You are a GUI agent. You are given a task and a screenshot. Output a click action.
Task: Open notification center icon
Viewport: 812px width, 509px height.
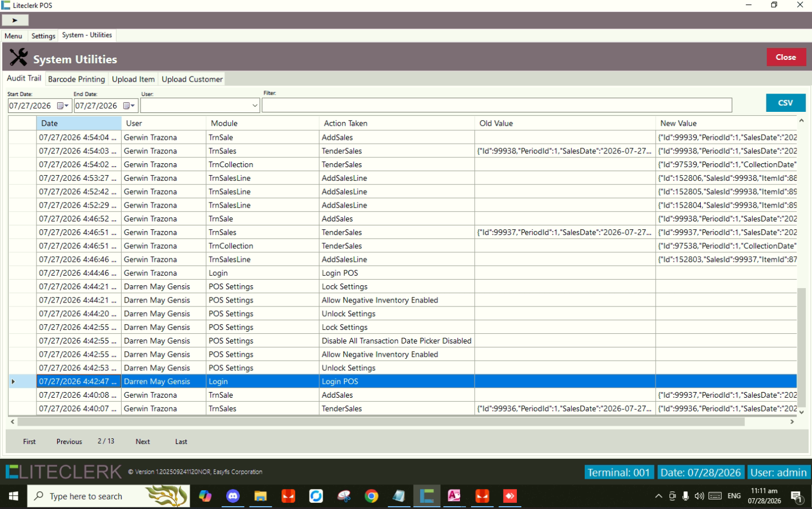[796, 496]
